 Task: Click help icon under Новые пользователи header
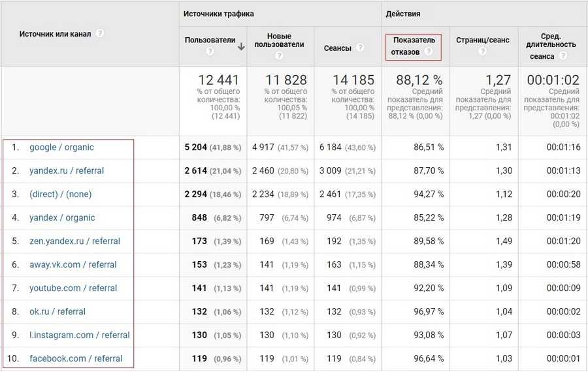pyautogui.click(x=279, y=55)
